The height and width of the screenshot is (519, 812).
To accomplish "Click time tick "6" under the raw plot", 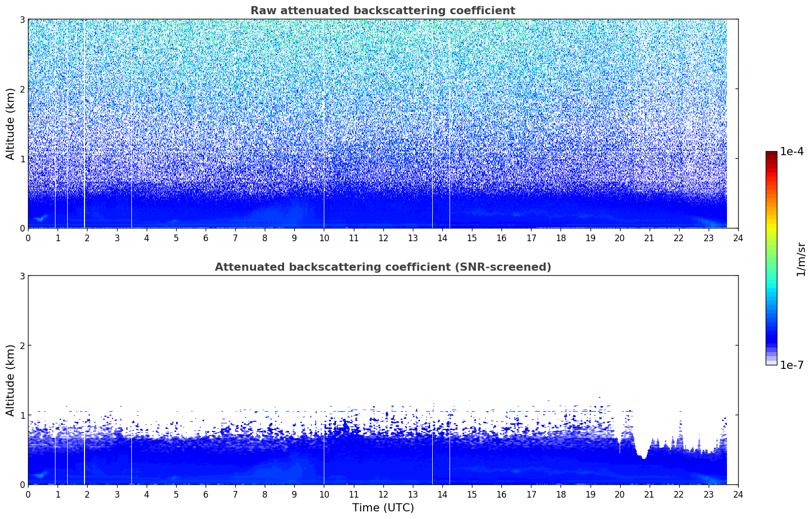I will coord(206,238).
